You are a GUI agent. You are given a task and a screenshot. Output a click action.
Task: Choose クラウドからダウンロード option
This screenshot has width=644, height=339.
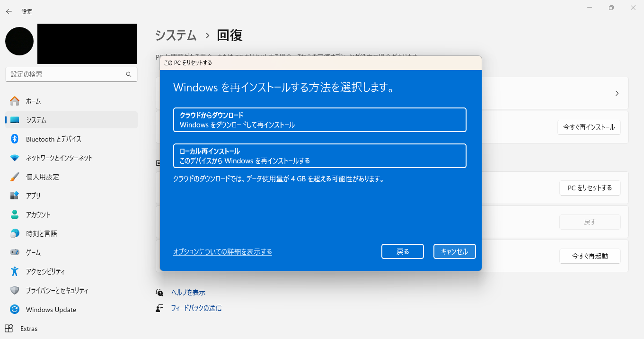320,120
